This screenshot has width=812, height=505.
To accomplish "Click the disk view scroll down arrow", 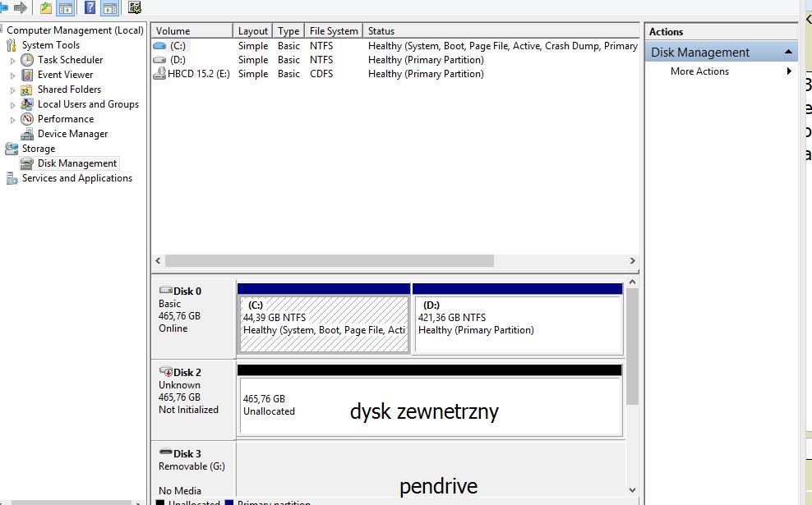I will pos(632,489).
